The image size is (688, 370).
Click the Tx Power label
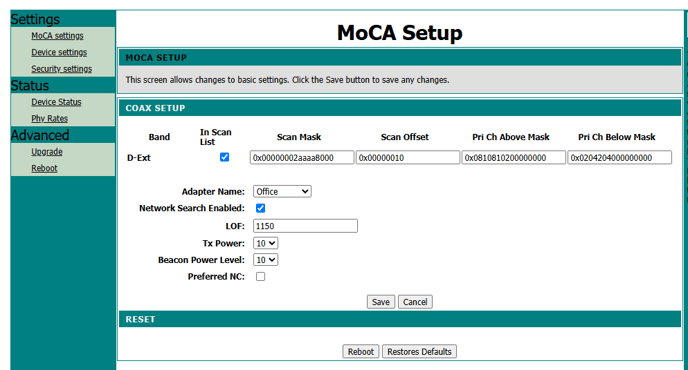tap(223, 243)
